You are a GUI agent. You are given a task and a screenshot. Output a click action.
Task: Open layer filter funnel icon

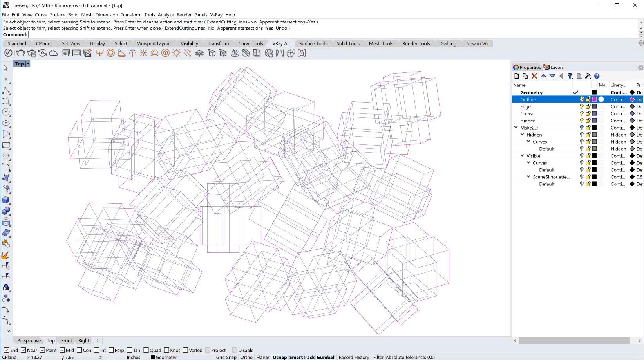pos(570,76)
